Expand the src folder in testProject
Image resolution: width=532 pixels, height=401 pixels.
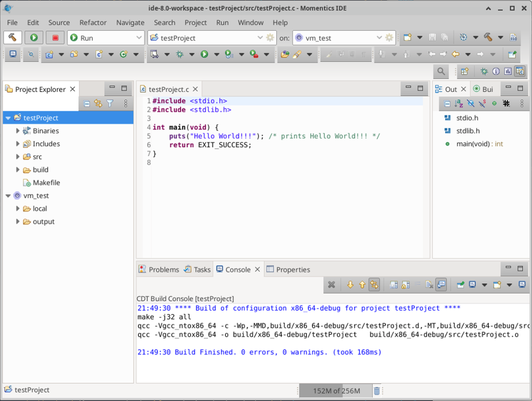[x=18, y=157]
